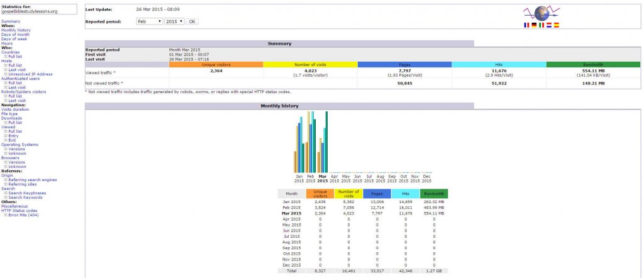Click the orange Unique visitors summary header
The image size is (644, 278).
(216, 64)
